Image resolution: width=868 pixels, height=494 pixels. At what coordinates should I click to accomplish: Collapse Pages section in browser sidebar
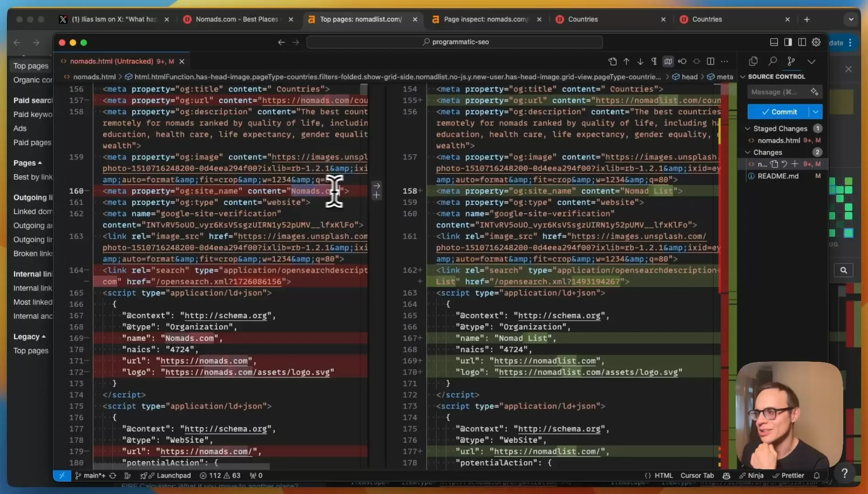[27, 163]
